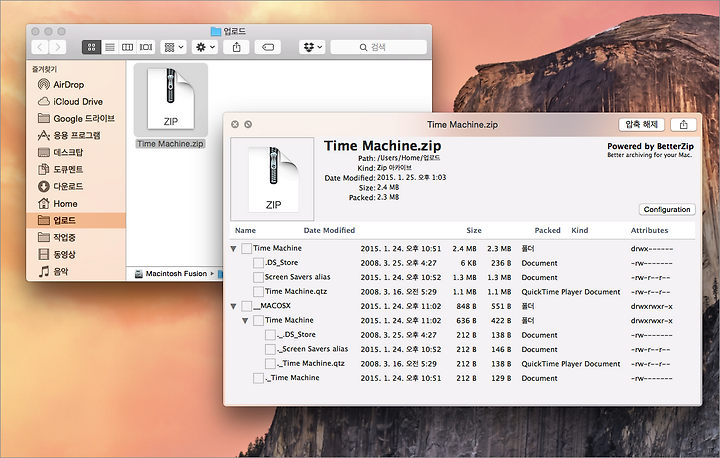Click the Configuration button
Viewport: 720px width, 458px height.
(x=667, y=209)
